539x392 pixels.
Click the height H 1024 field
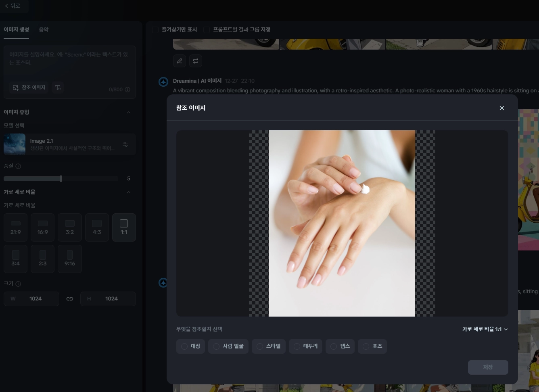pos(108,299)
